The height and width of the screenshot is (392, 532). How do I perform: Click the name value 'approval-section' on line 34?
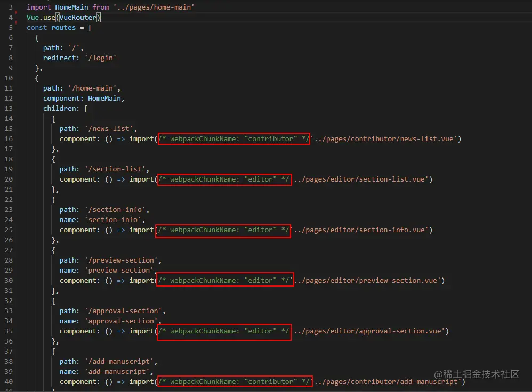[x=121, y=321]
